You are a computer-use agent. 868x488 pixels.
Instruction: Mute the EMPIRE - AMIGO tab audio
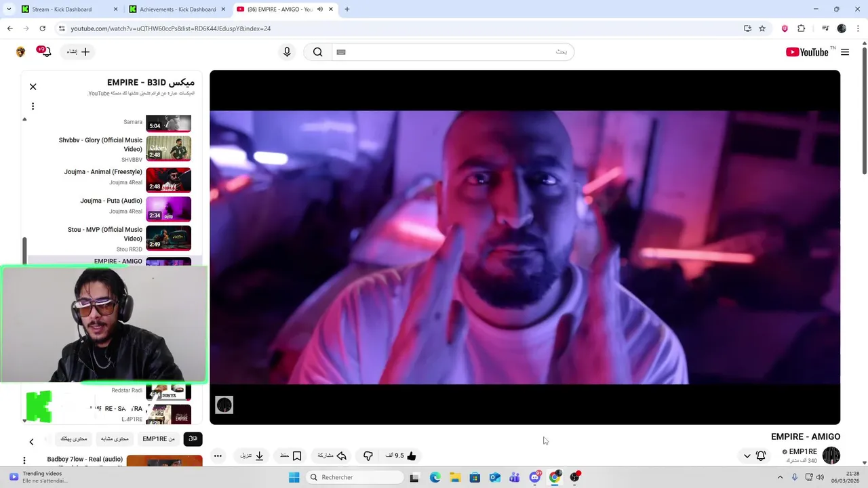319,9
